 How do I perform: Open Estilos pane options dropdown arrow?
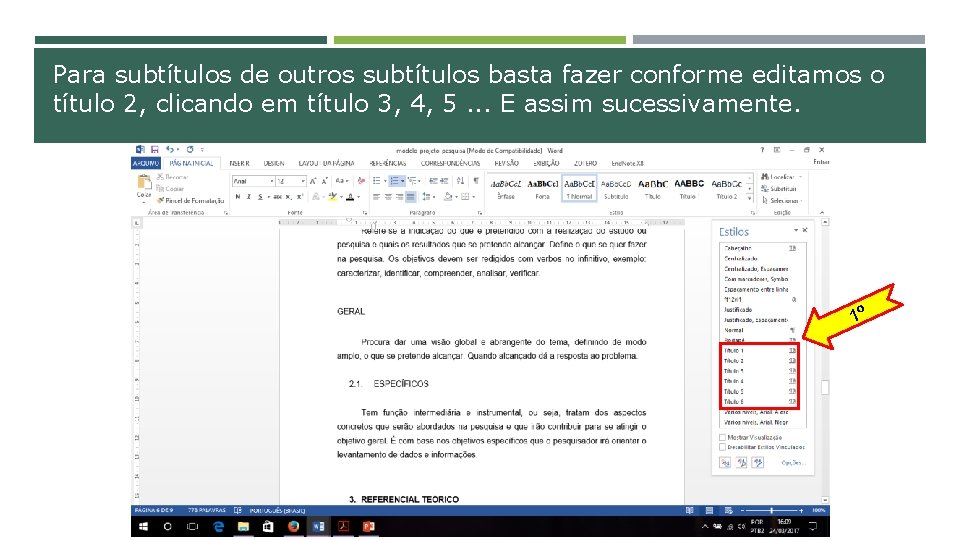pyautogui.click(x=796, y=230)
